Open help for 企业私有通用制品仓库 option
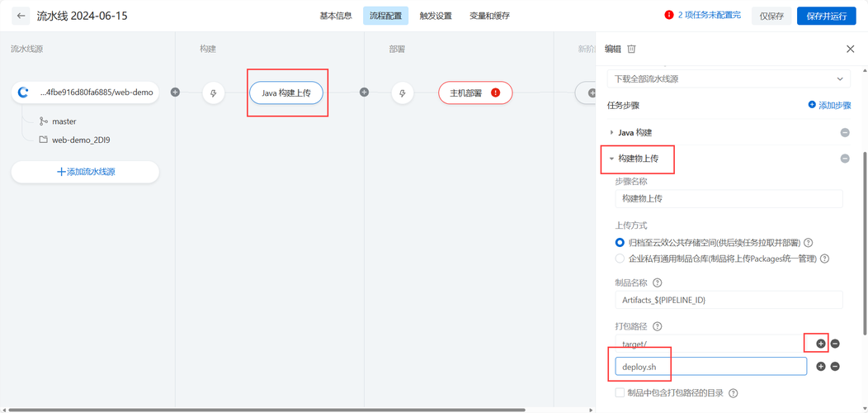Screen dimensions: 868x413 pyautogui.click(x=824, y=259)
